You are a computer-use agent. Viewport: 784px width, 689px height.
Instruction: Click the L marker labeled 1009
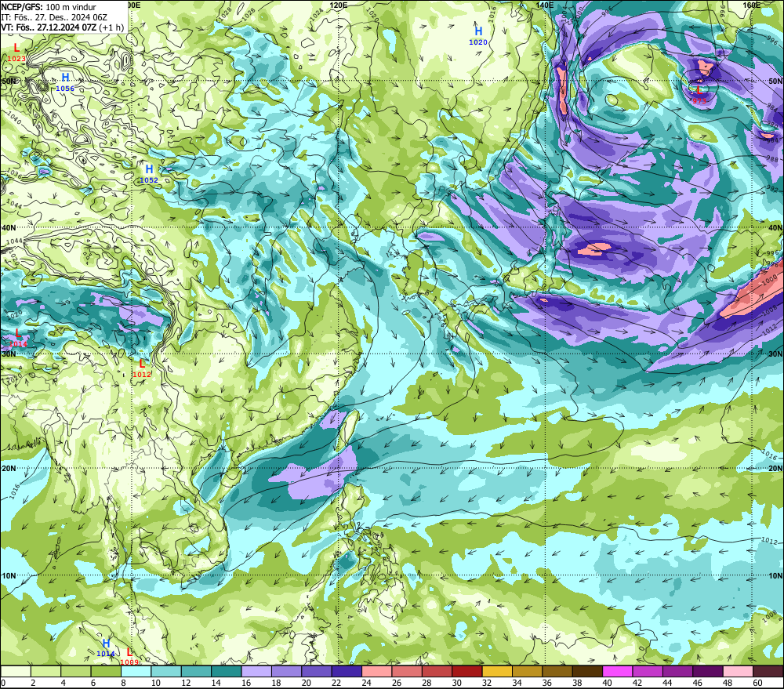(x=129, y=652)
